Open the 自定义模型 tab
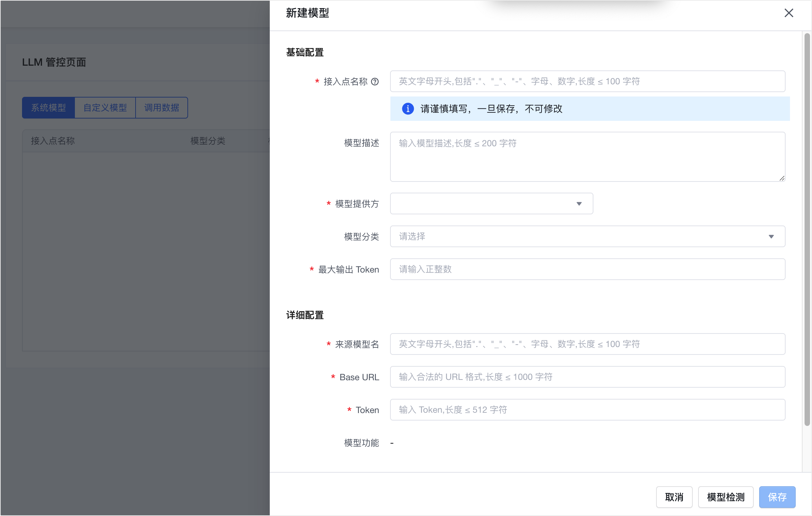 click(105, 108)
